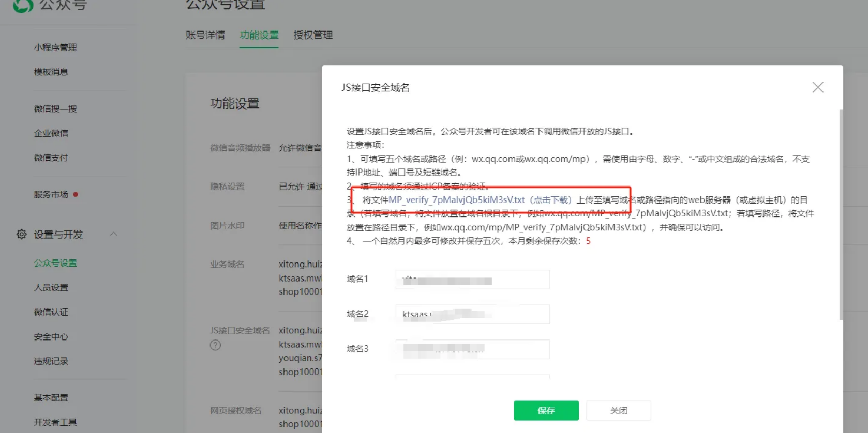Click the 关闭 button in the dialog
The height and width of the screenshot is (433, 868).
coord(619,410)
